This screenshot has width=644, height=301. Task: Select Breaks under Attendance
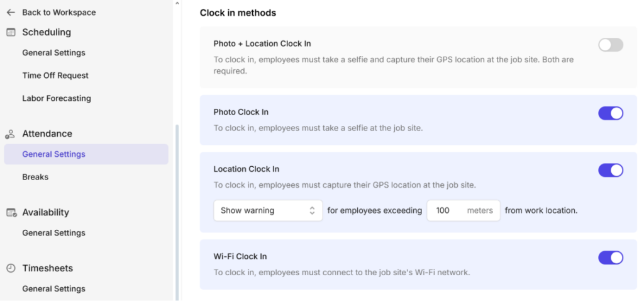tap(35, 177)
